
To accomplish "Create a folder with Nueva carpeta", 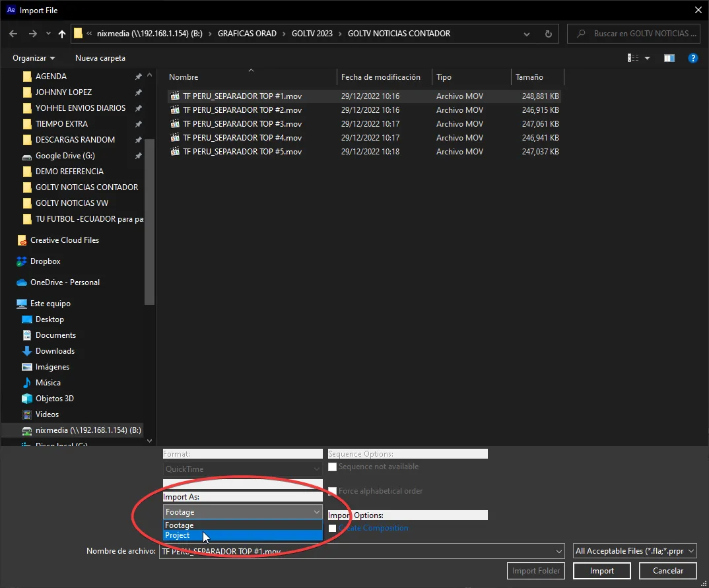I will click(100, 58).
